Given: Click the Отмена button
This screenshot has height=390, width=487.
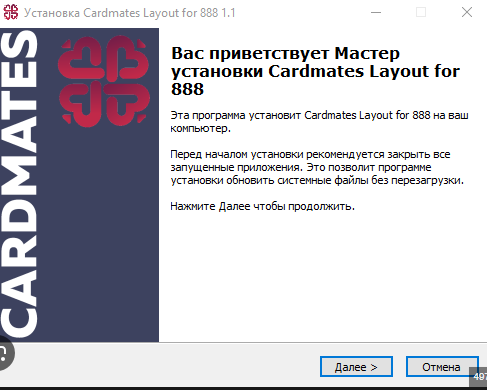Looking at the screenshot, I should [442, 367].
